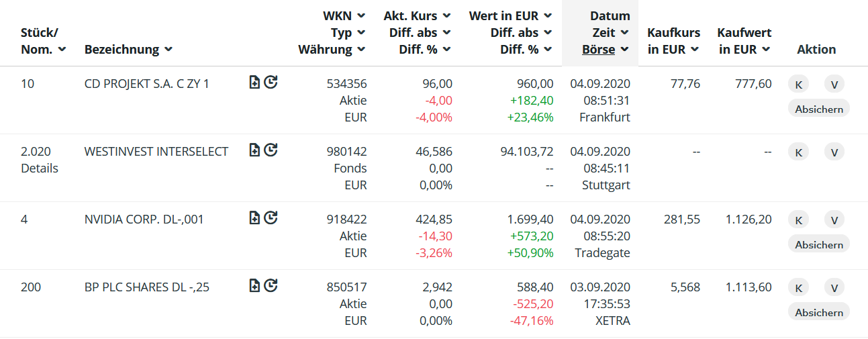
Task: Click refresh clock icon for CD PROJEKT
Action: pos(271,83)
